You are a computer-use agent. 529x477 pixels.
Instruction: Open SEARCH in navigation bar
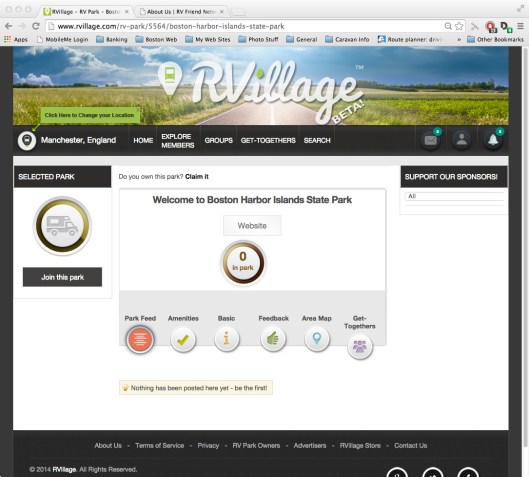[317, 140]
